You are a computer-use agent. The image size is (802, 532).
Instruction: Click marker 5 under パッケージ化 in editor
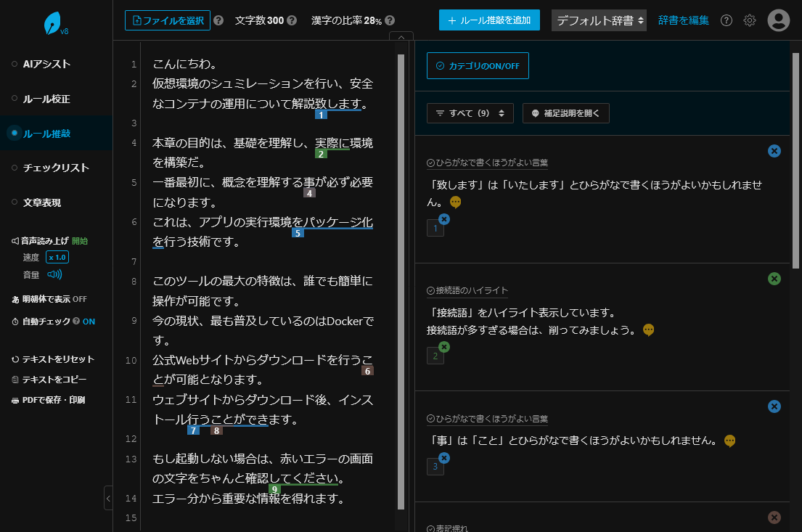tap(298, 233)
